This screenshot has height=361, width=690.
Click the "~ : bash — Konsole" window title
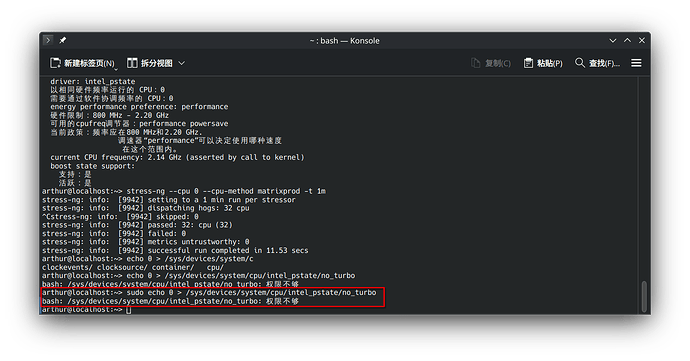coord(345,41)
